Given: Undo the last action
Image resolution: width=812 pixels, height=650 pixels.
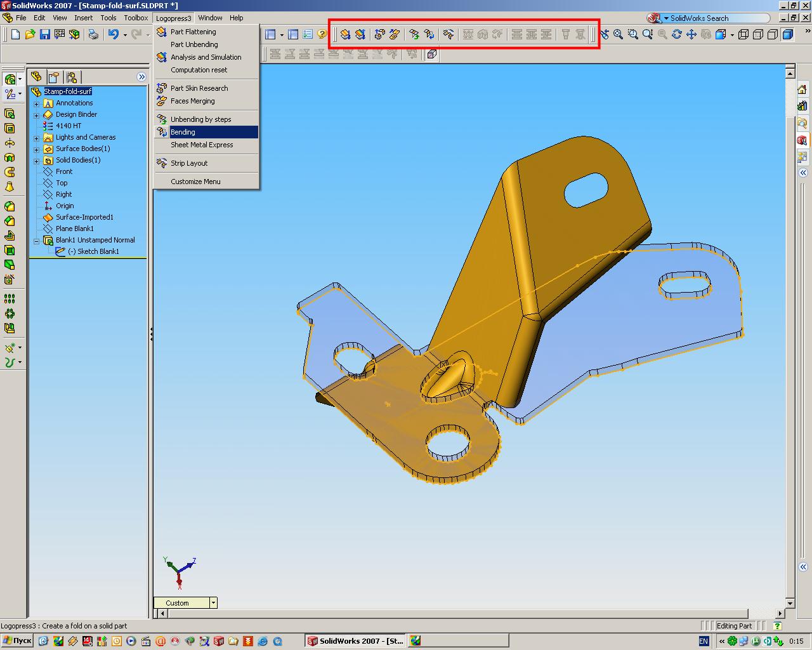Looking at the screenshot, I should point(114,34).
